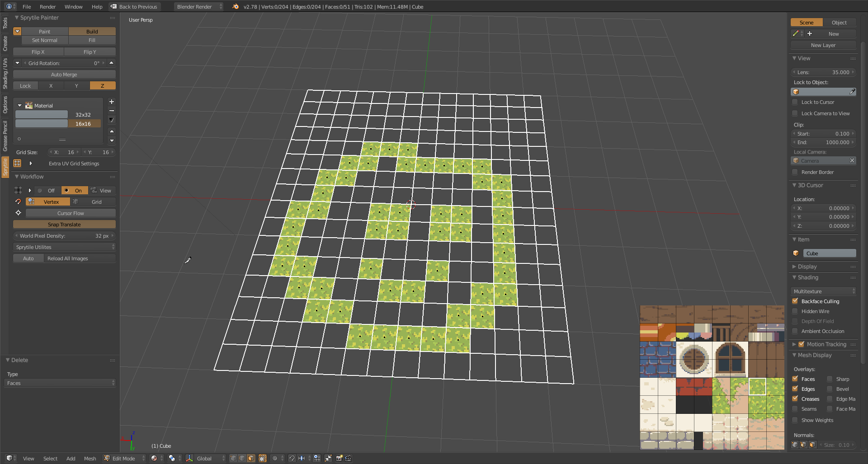This screenshot has width=868, height=464.
Task: Select face select mode icon
Action: click(251, 458)
